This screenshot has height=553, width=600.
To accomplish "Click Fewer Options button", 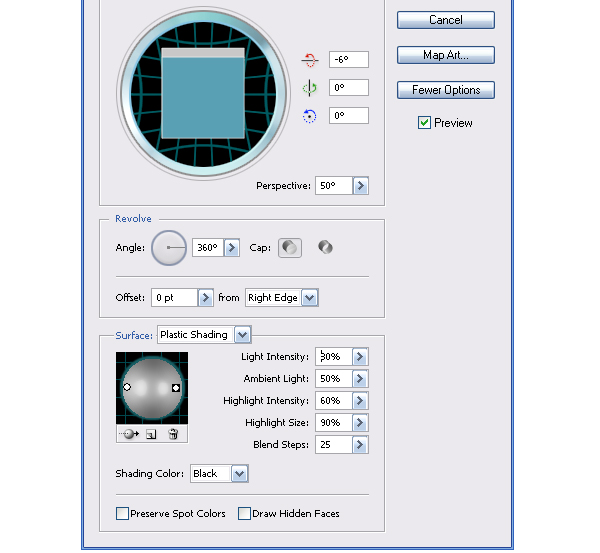I will tap(446, 90).
